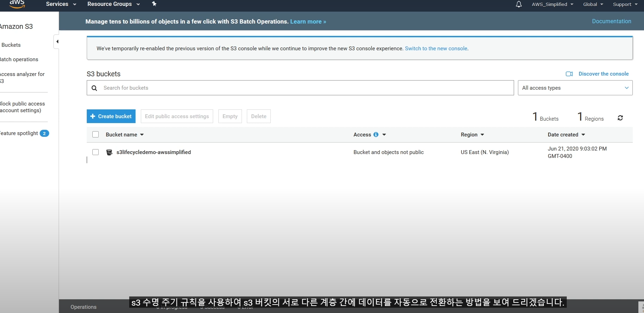Click the pin shortcut icon in navbar
Screen dimensions: 644x313
coord(154,4)
